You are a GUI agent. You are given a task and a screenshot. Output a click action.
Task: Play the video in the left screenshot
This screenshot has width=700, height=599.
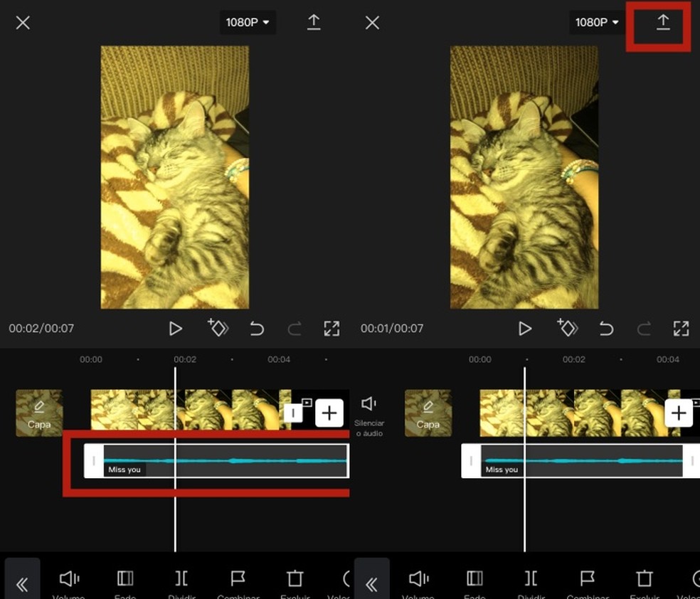point(176,329)
